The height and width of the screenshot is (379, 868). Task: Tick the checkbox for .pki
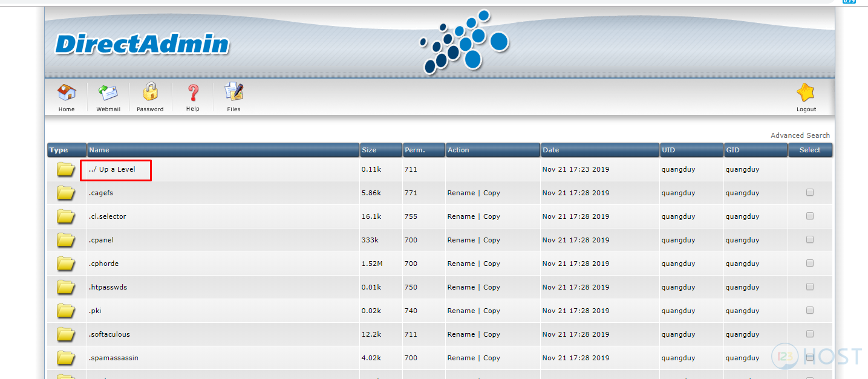click(810, 310)
